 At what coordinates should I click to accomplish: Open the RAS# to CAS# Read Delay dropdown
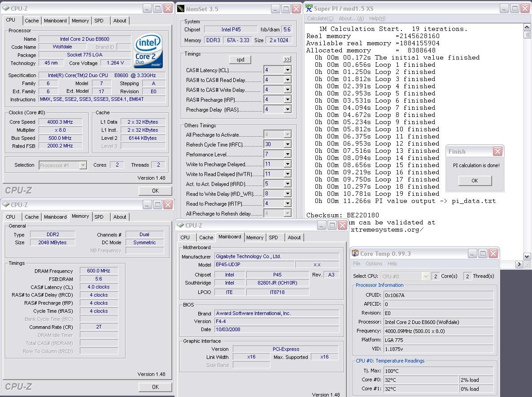pos(288,80)
